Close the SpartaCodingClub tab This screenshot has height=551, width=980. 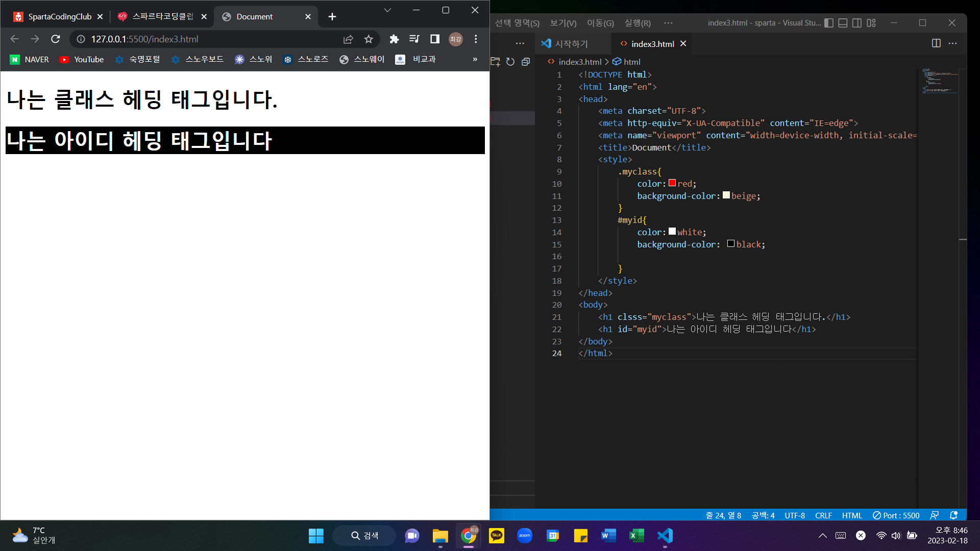click(x=100, y=17)
